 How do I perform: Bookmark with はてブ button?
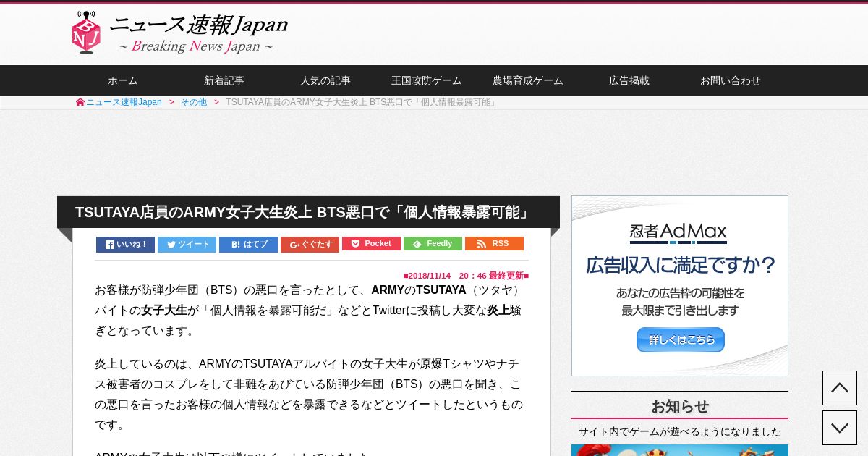point(248,244)
